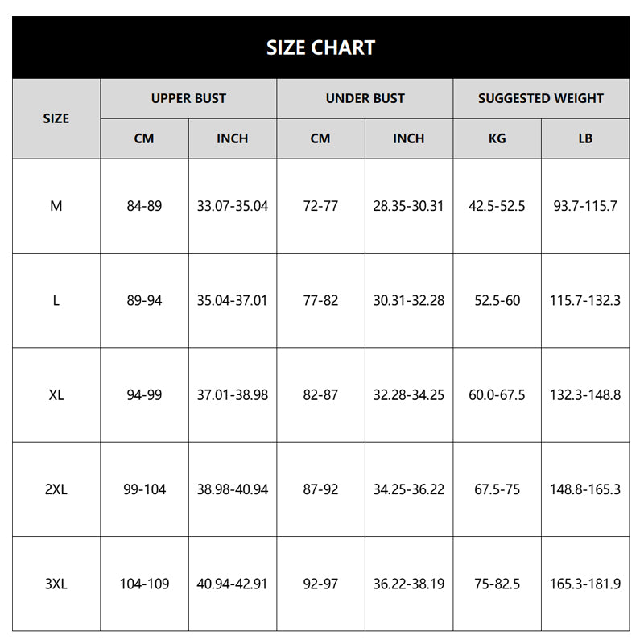Click the 42.5-52.5 kg weight cell
This screenshot has height=644, width=644.
click(x=497, y=206)
